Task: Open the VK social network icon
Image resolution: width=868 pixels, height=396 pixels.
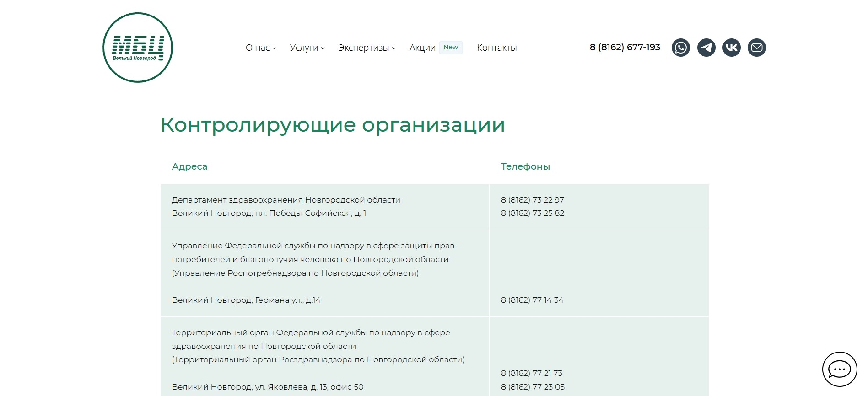Action: pyautogui.click(x=731, y=48)
